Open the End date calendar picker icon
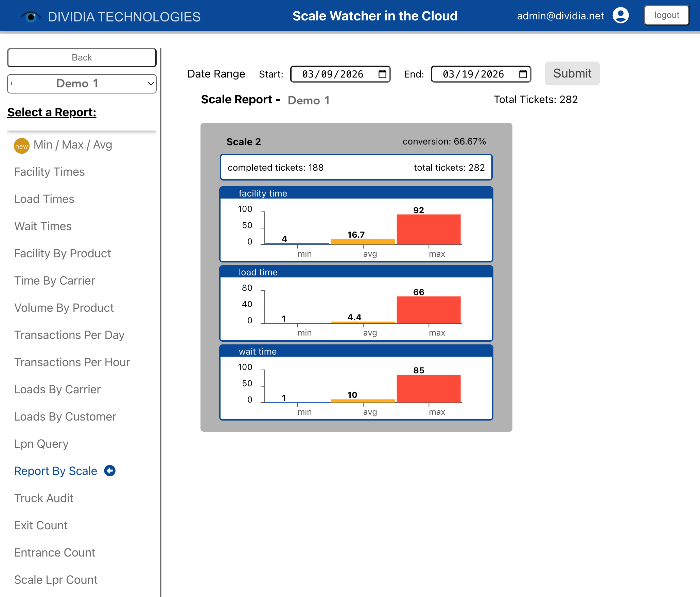 [x=523, y=74]
